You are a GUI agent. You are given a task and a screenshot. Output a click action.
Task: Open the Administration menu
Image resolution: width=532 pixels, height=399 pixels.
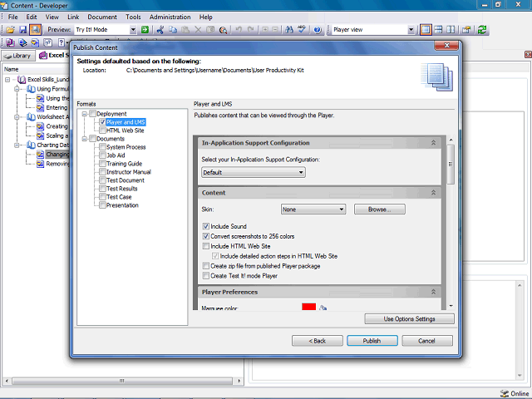tap(170, 17)
